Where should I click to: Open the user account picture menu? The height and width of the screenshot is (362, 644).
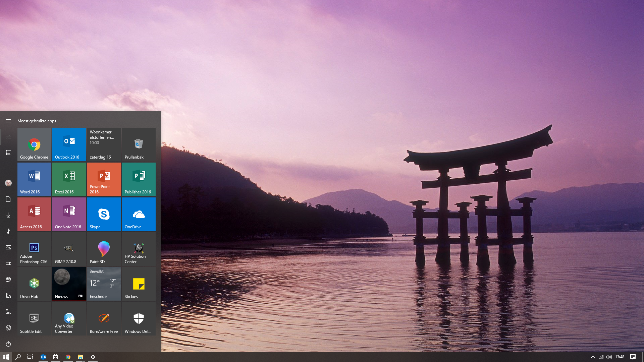click(x=8, y=183)
